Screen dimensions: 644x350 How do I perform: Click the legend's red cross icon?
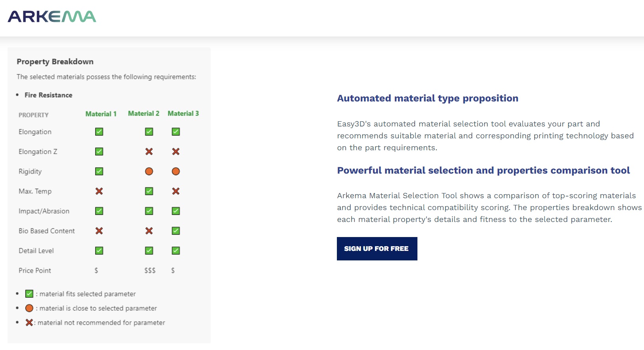click(29, 323)
